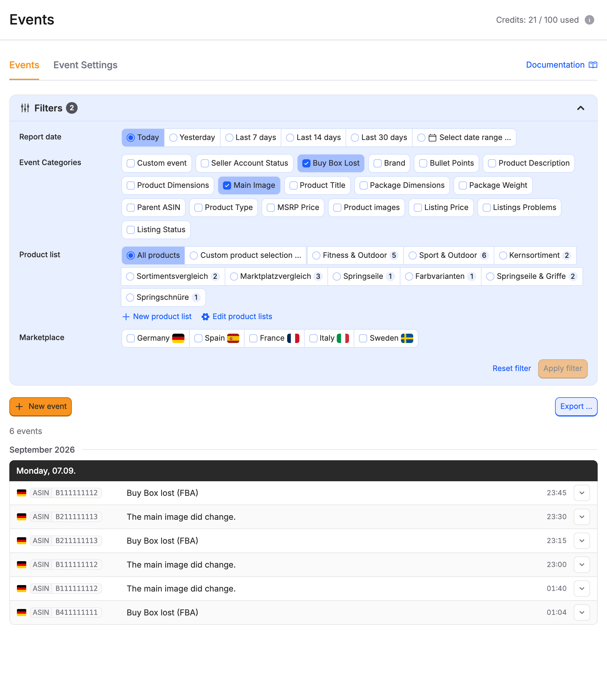Click the plus icon beside New product list

pos(126,316)
